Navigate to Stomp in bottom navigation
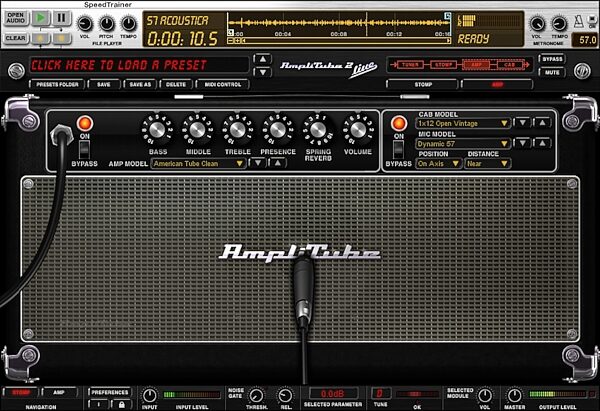Image resolution: width=600 pixels, height=411 pixels. click(x=21, y=393)
